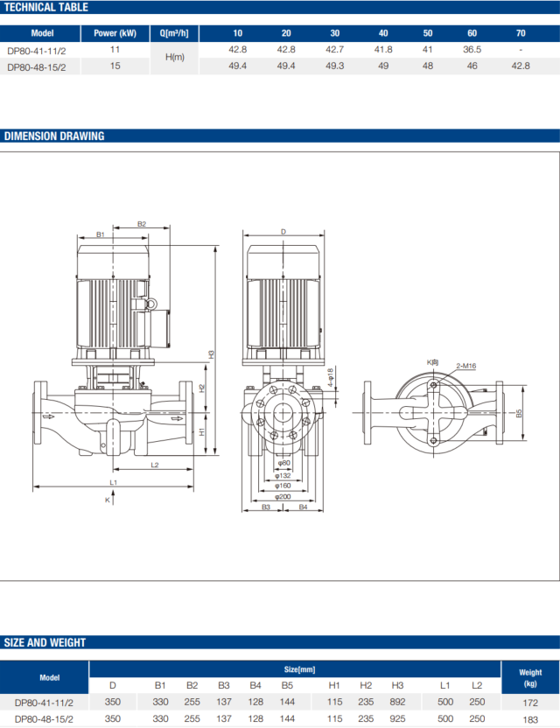Click the φ200 dimension label
This screenshot has width=560, height=728.
[283, 496]
